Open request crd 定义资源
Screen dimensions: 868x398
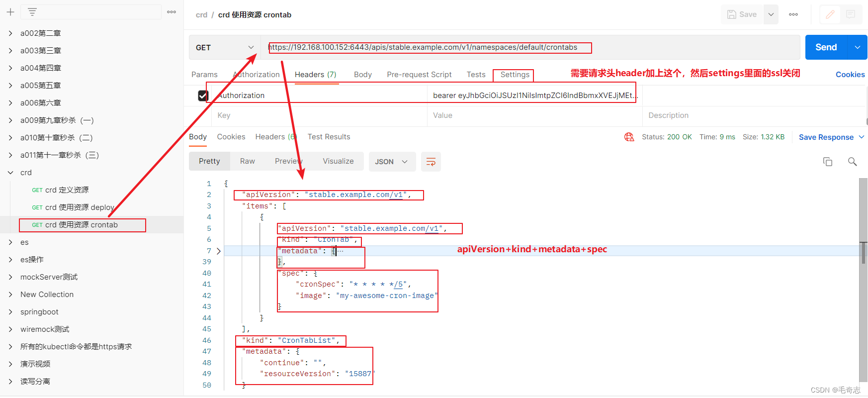click(x=60, y=190)
